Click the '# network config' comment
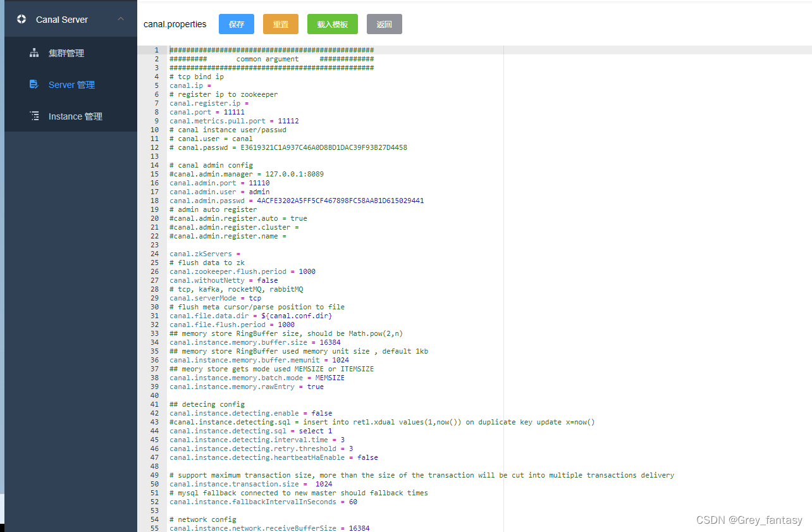Viewport: 812px width, 532px height. point(203,519)
